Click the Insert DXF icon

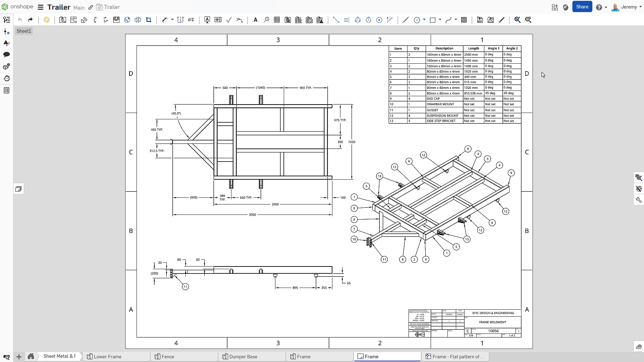pos(480,20)
